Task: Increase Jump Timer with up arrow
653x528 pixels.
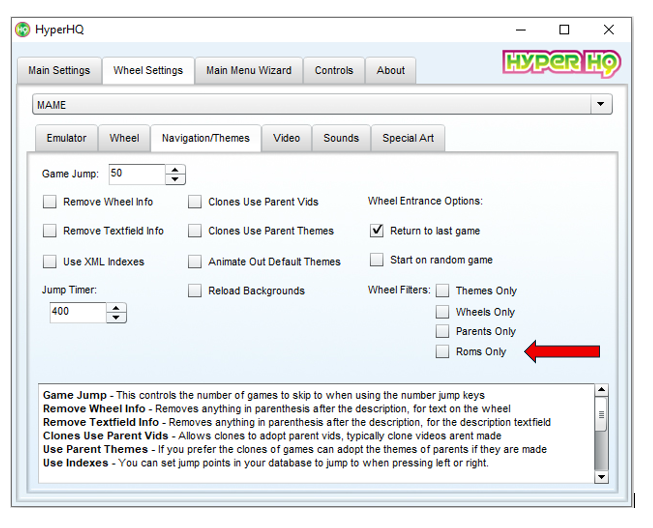Action: (x=116, y=308)
